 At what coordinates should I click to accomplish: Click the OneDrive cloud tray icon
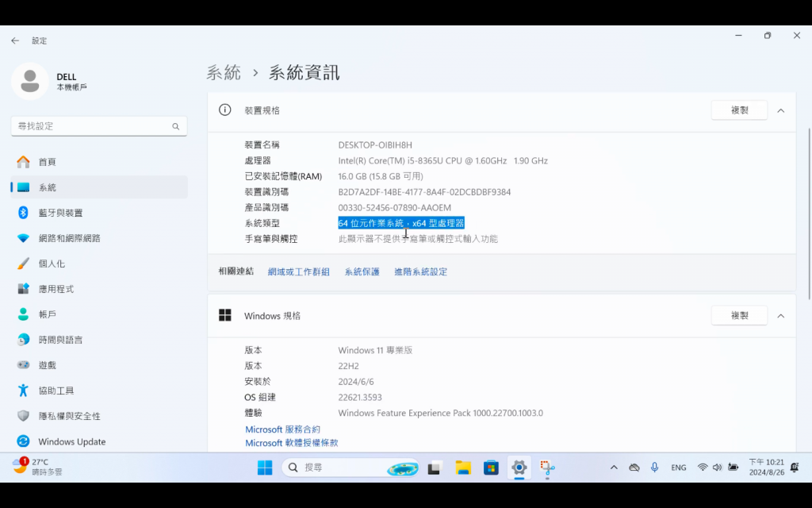634,467
